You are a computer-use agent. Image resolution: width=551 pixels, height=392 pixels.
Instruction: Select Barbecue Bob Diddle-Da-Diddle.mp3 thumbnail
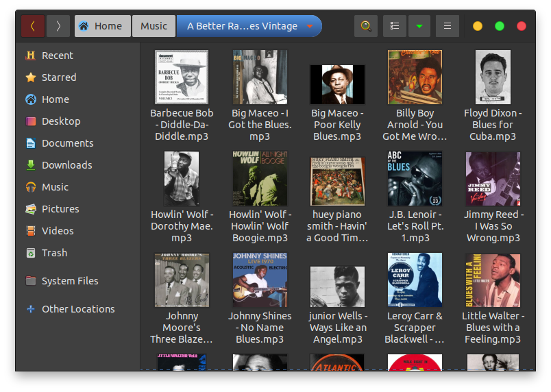point(182,77)
